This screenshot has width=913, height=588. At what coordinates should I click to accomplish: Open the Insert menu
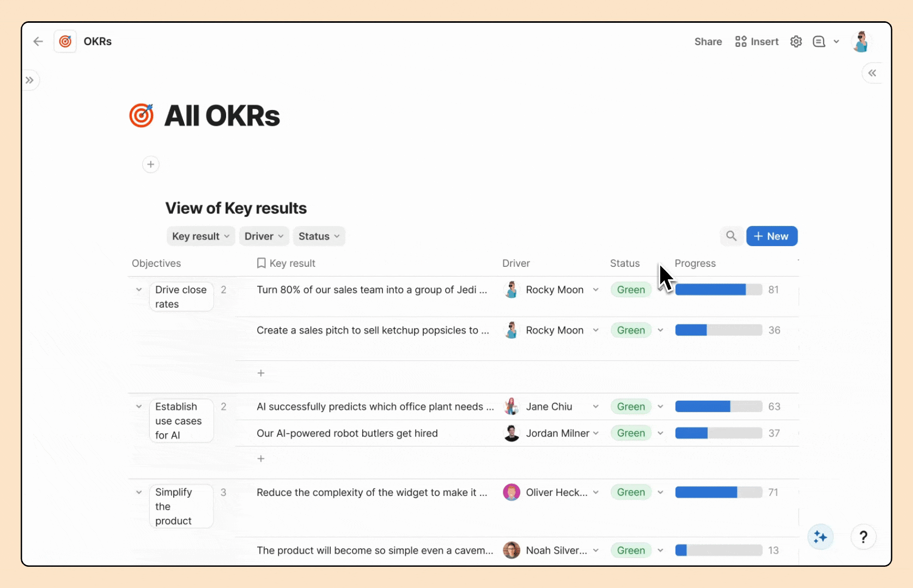click(x=757, y=41)
